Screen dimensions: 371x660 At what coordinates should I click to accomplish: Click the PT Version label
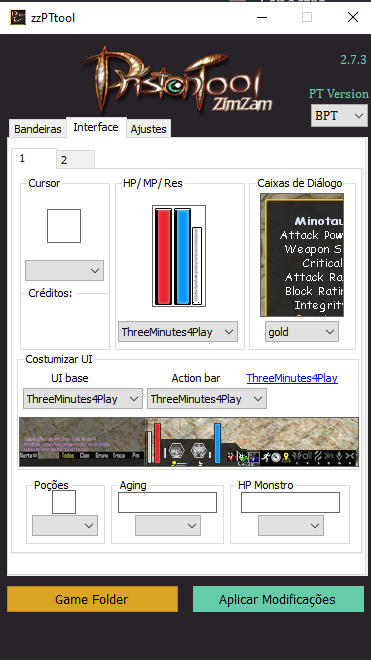339,93
